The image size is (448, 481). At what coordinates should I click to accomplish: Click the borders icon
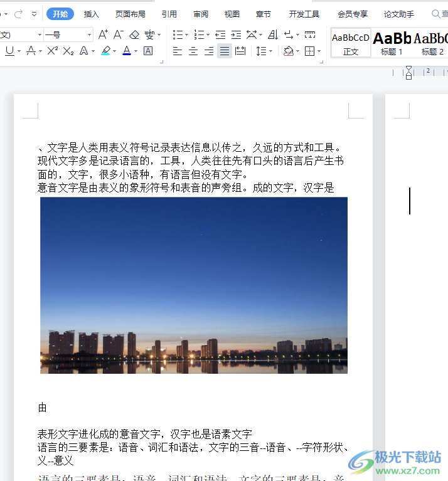point(309,51)
